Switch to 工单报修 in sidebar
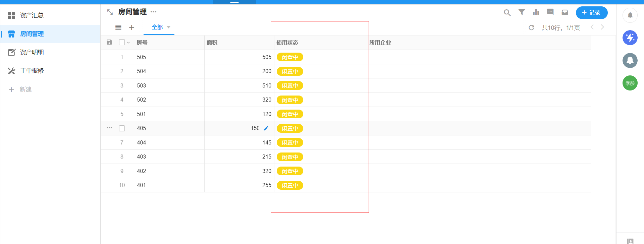The width and height of the screenshot is (644, 244). [x=32, y=71]
